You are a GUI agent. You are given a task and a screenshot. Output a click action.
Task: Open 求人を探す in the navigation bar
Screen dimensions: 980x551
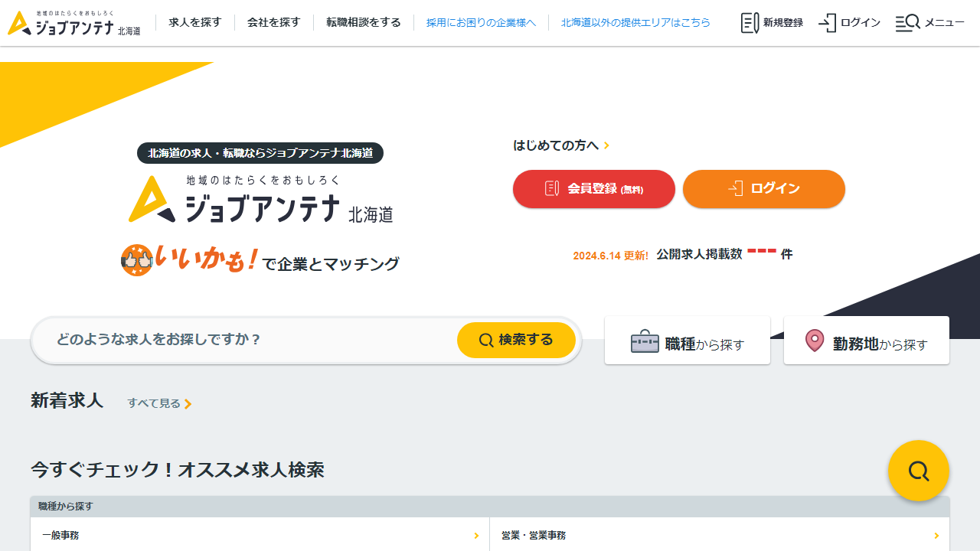194,22
